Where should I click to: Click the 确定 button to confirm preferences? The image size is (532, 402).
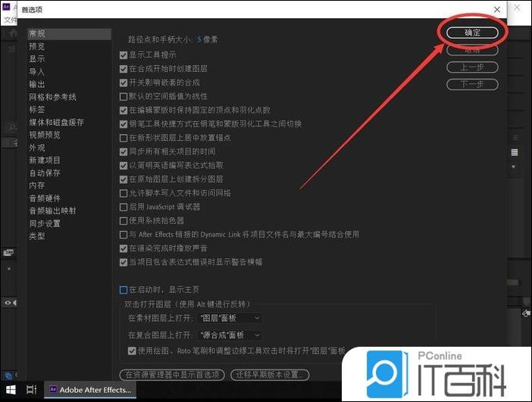coord(472,33)
